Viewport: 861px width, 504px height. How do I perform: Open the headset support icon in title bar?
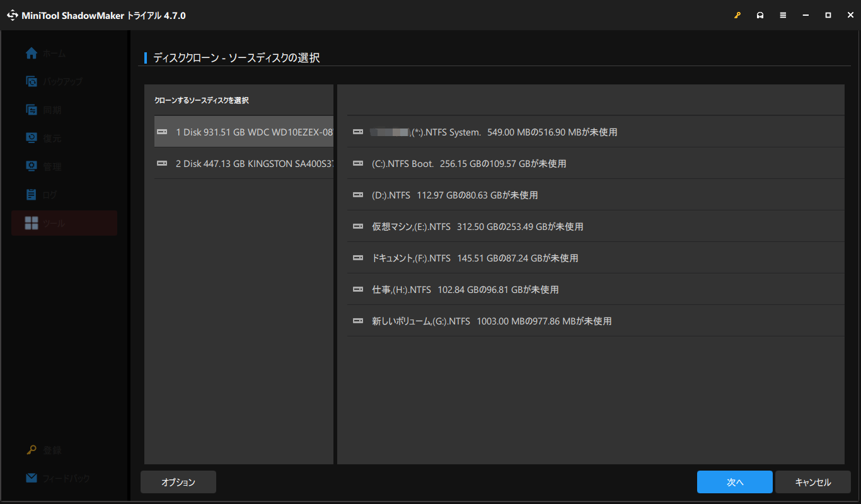coord(760,15)
